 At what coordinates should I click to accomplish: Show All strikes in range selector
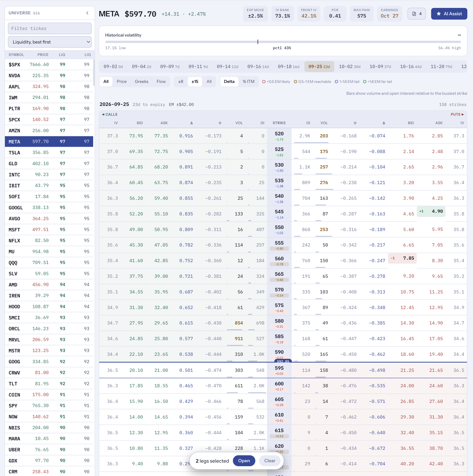[x=209, y=82]
